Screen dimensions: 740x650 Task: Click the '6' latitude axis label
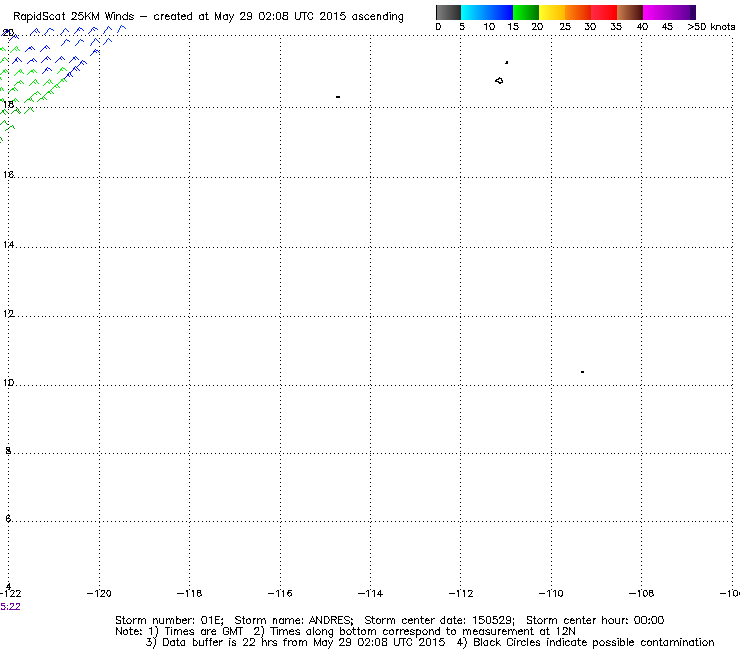[8, 519]
